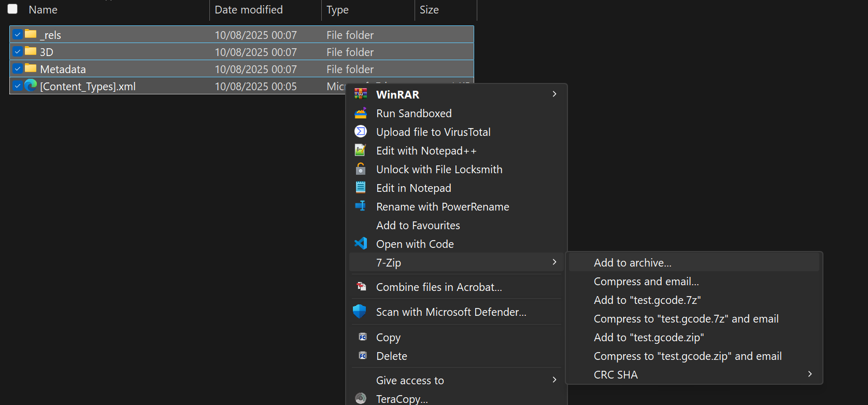The image size is (868, 405).
Task: Uncheck the 3D folder checkbox
Action: pos(18,51)
